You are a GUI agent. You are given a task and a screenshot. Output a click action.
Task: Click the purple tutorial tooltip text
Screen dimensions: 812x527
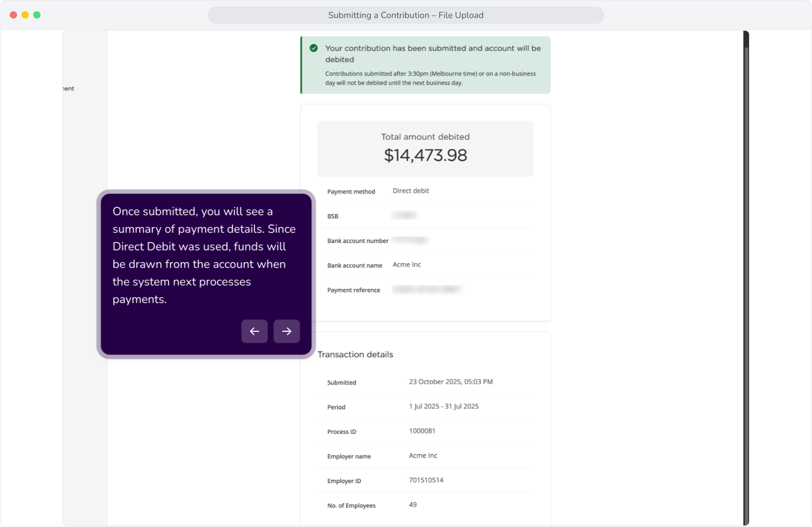(x=204, y=255)
